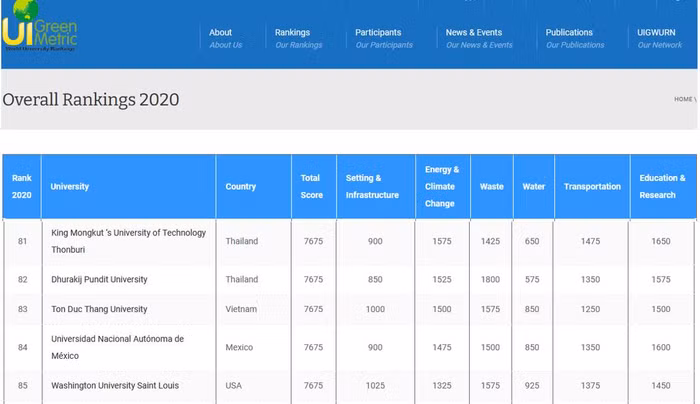Sort by Education & Research header
700x404 pixels.
pyautogui.click(x=662, y=186)
